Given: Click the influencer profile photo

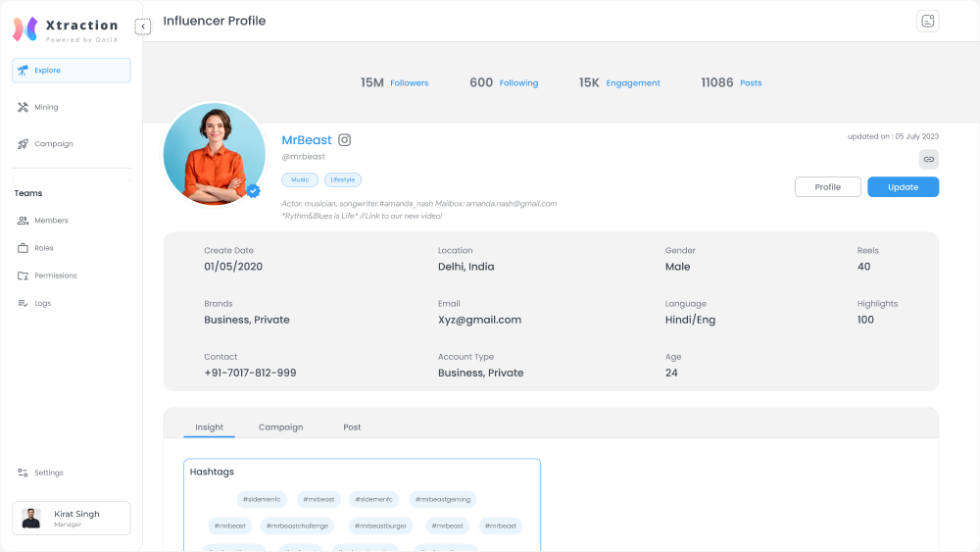Looking at the screenshot, I should pyautogui.click(x=215, y=154).
